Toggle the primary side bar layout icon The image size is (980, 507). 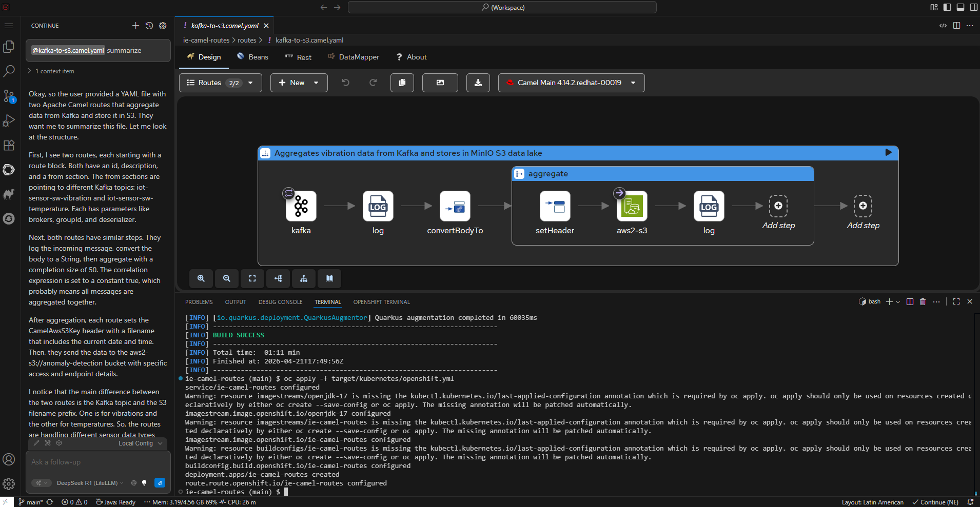(x=947, y=7)
